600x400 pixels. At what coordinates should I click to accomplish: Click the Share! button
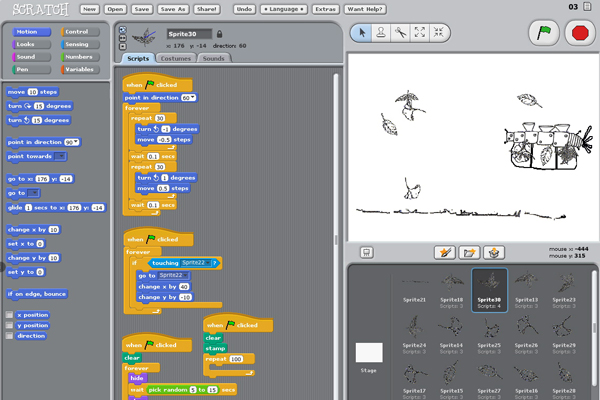(207, 9)
